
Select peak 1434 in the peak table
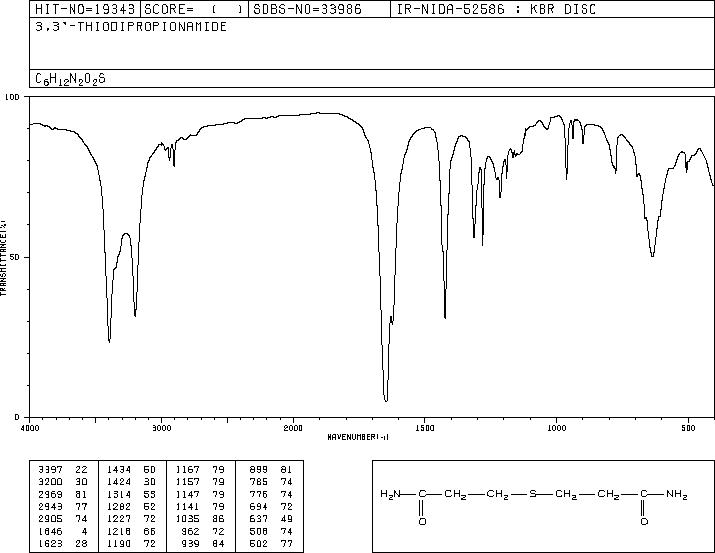pyautogui.click(x=119, y=470)
